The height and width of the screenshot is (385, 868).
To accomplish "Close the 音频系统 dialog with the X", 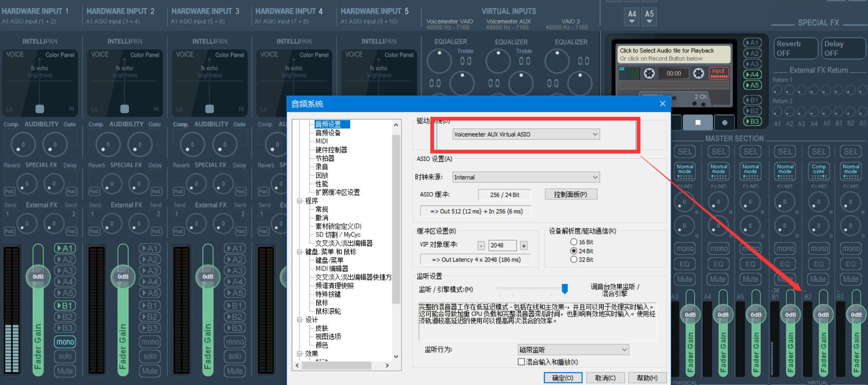I will 662,104.
